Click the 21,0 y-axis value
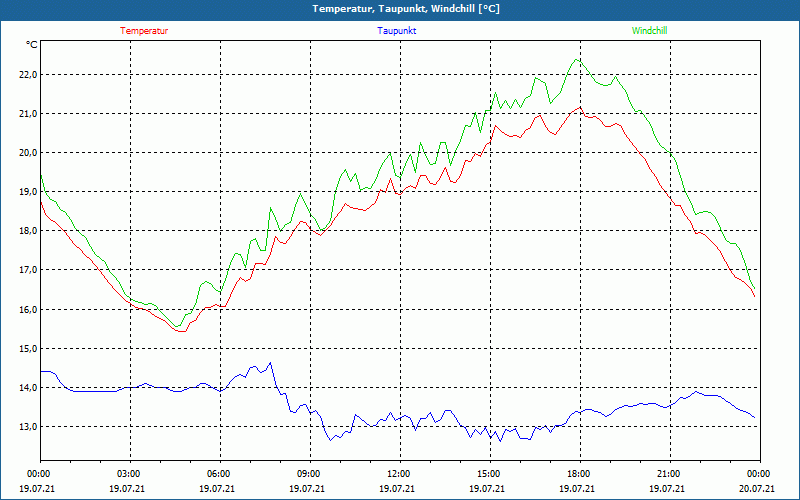 (29, 114)
